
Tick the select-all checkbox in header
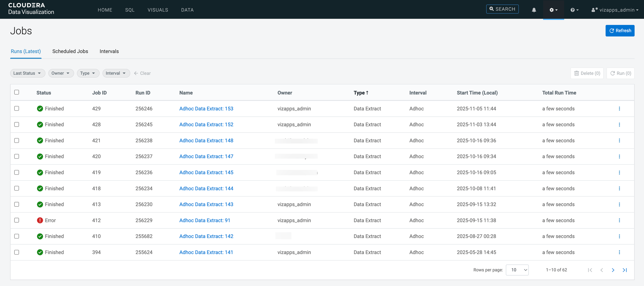[x=17, y=92]
